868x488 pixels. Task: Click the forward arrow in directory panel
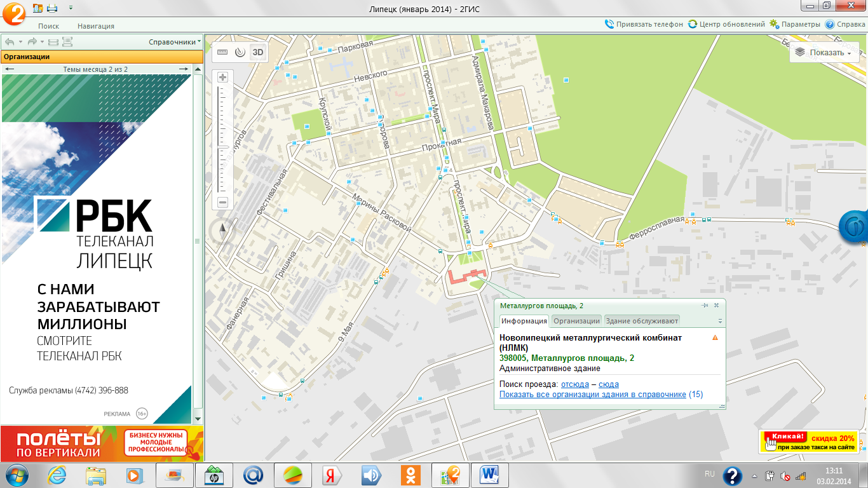[32, 42]
